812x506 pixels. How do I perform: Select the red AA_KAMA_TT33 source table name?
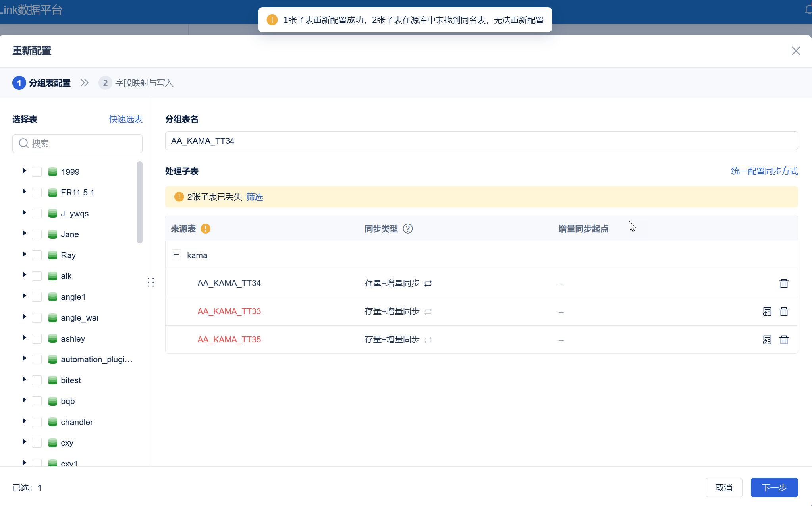229,311
